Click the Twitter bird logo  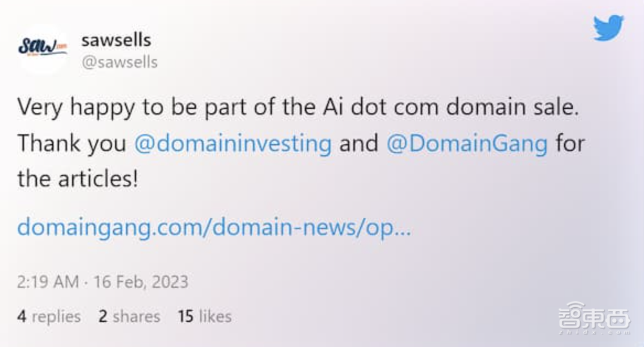[608, 29]
